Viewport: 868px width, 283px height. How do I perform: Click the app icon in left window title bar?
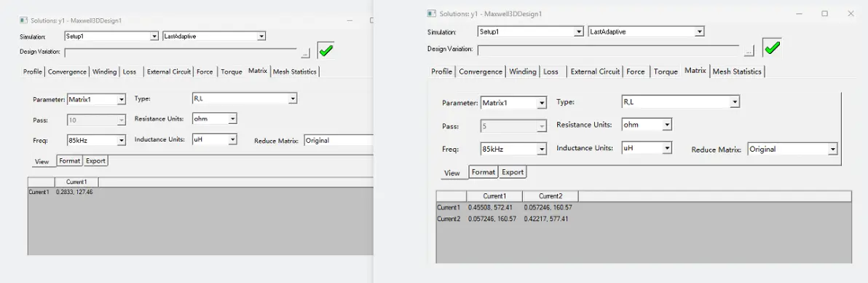(x=23, y=20)
